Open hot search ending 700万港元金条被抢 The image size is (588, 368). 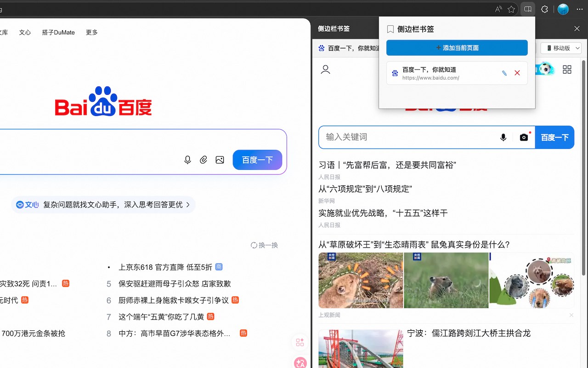click(x=33, y=333)
